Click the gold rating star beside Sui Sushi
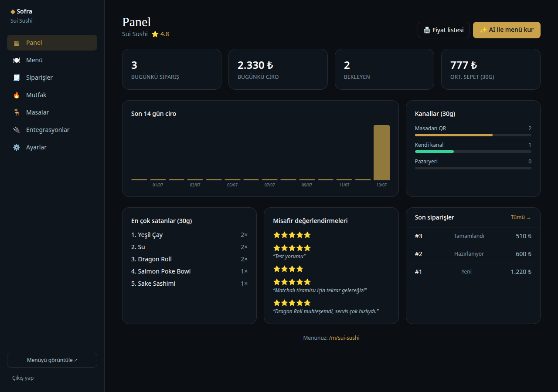Image resolution: width=558 pixels, height=392 pixels. coord(155,34)
